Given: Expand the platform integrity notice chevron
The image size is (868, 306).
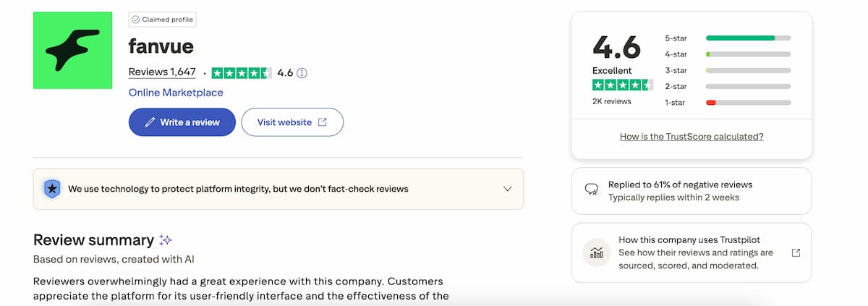Looking at the screenshot, I should [x=508, y=189].
